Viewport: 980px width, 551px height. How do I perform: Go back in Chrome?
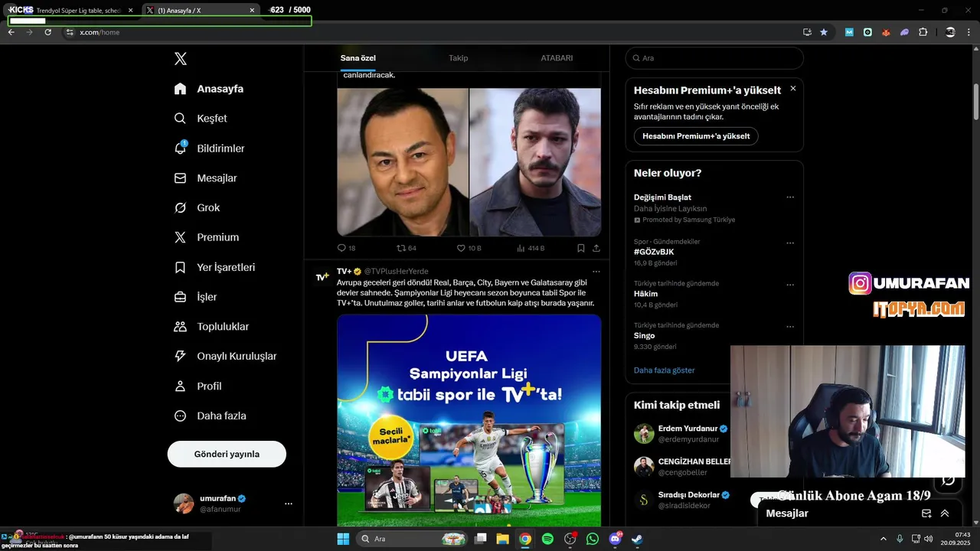tap(11, 32)
